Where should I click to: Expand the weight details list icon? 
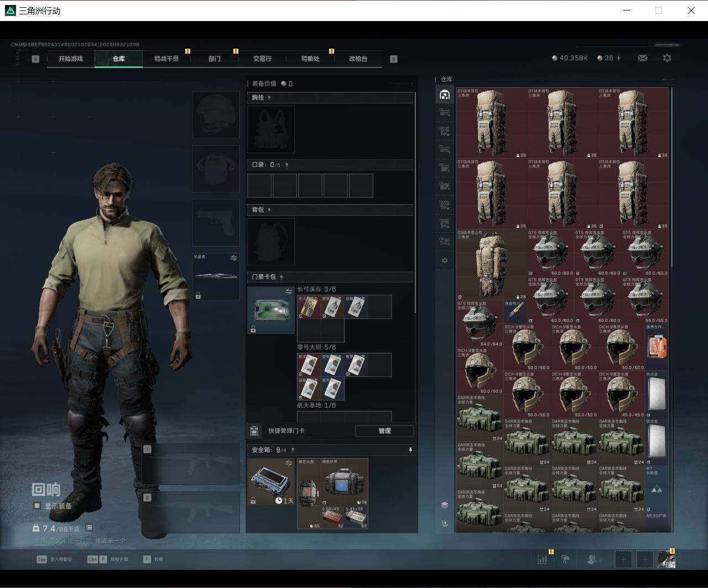coord(89,528)
